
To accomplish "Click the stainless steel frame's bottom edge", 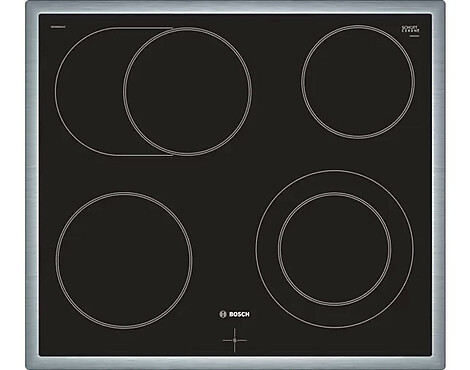I will coord(235,363).
